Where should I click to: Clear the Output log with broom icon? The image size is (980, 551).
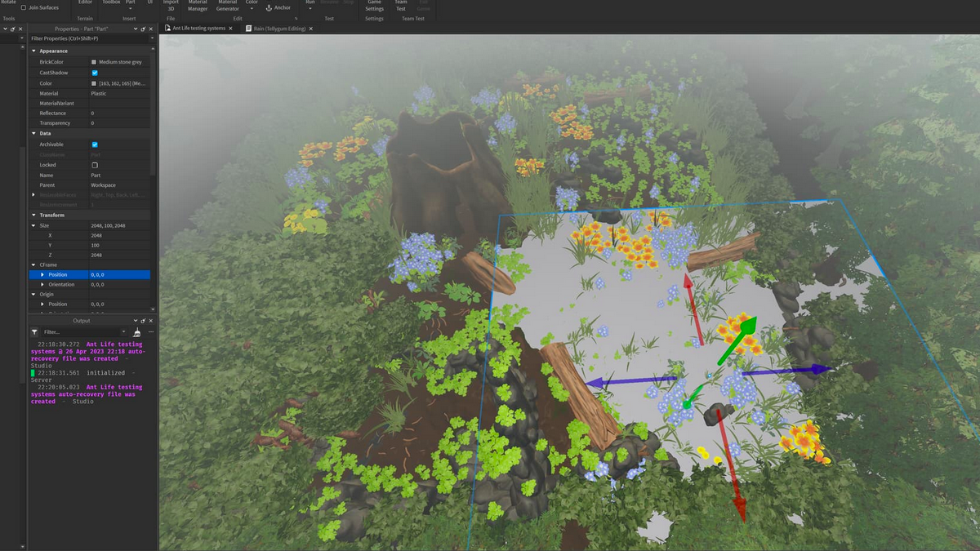(x=136, y=332)
